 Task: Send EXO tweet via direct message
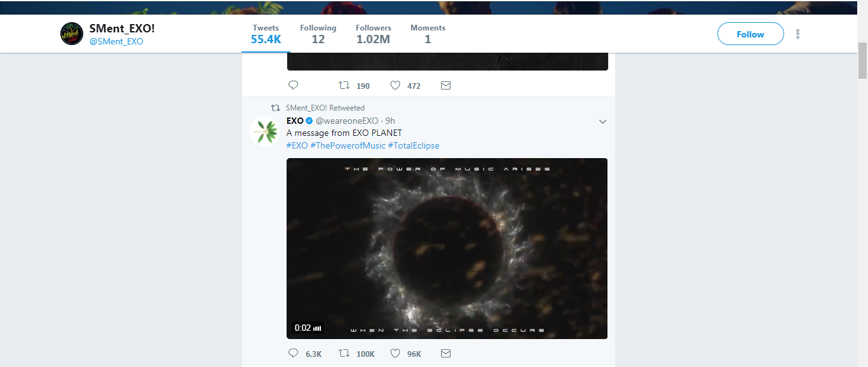(x=445, y=353)
